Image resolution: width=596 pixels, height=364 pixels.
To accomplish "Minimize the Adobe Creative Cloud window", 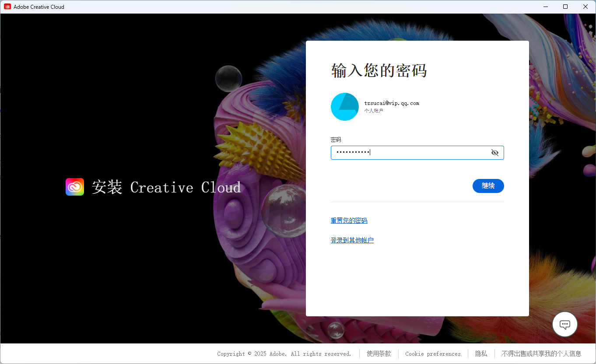I will pyautogui.click(x=545, y=7).
